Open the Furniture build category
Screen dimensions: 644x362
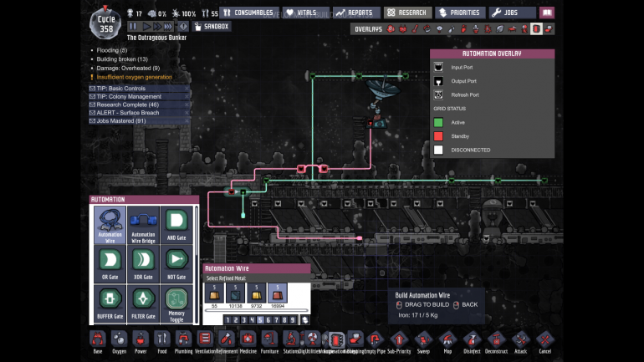click(x=269, y=342)
